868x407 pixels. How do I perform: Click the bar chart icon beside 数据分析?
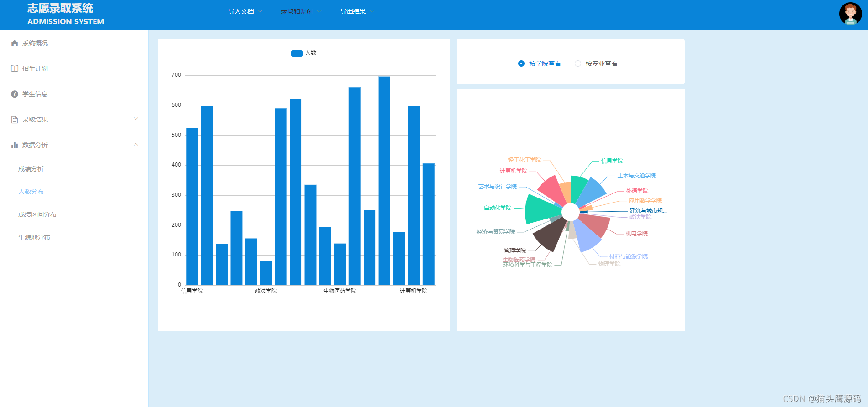click(15, 145)
